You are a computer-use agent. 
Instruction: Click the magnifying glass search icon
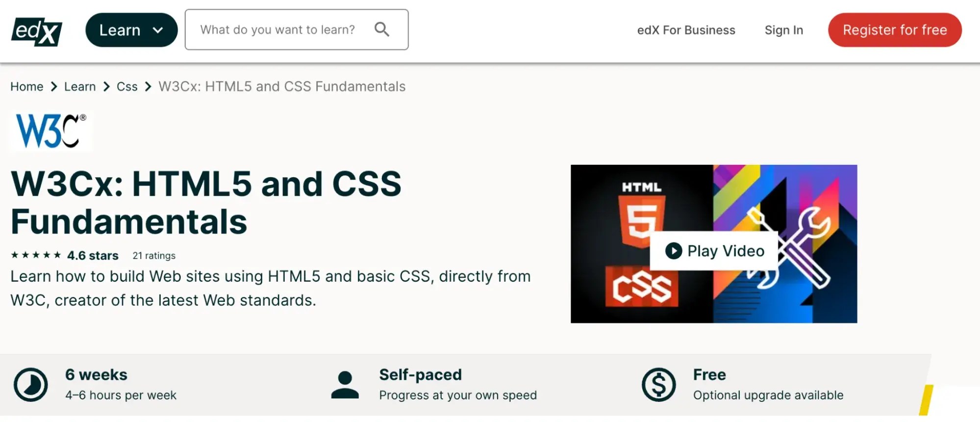click(x=382, y=29)
